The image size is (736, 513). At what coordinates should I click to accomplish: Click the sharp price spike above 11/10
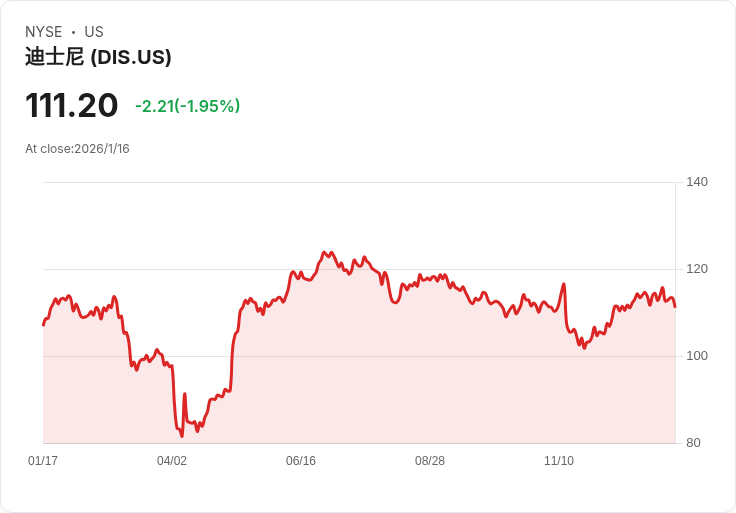[564, 284]
